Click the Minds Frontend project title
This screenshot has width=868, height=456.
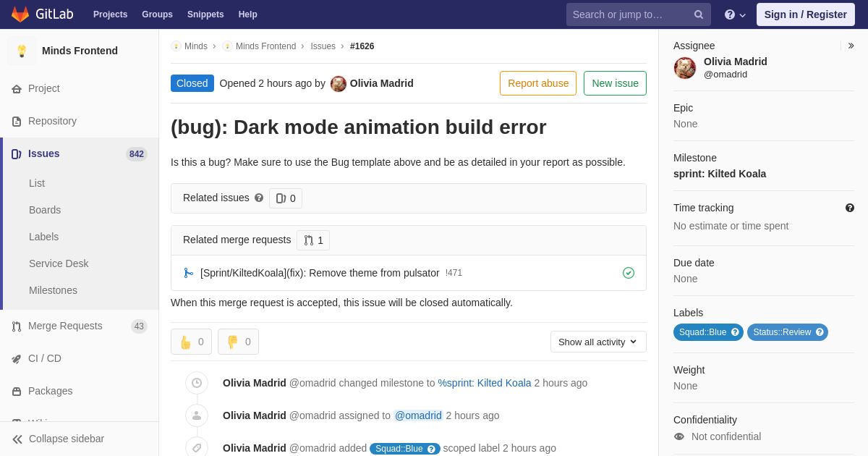(x=80, y=51)
